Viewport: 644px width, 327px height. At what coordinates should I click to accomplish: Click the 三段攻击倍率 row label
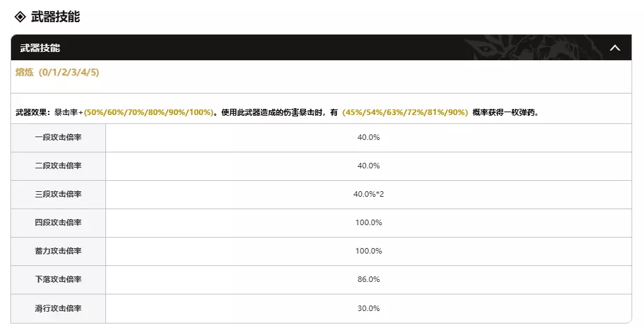point(58,194)
